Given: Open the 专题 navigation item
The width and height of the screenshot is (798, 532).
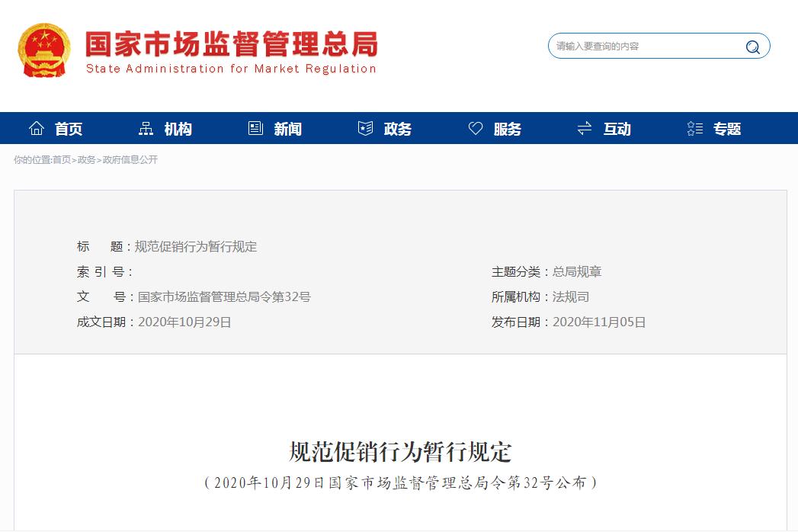Looking at the screenshot, I should (x=727, y=129).
